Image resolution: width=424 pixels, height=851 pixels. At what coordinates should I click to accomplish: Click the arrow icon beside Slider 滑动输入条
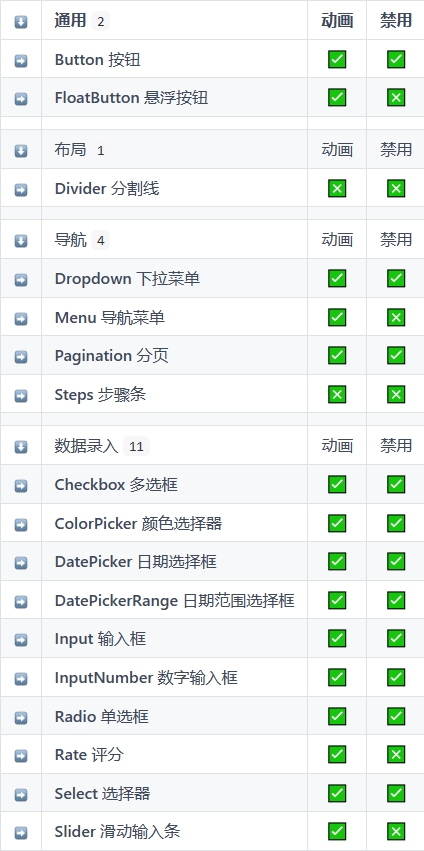(x=21, y=832)
